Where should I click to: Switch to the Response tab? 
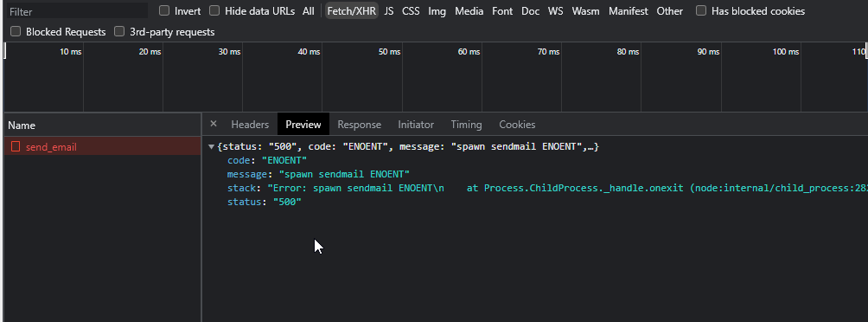(x=360, y=124)
